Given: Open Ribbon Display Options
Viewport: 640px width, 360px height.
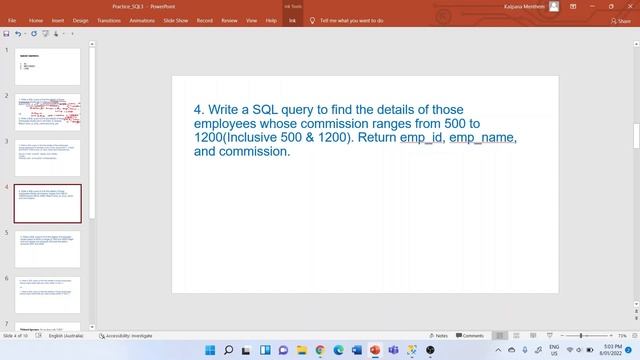Looking at the screenshot, I should 573,7.
